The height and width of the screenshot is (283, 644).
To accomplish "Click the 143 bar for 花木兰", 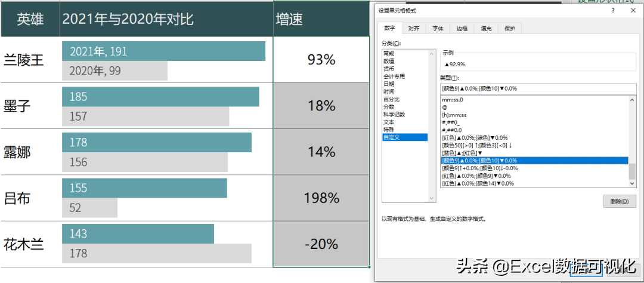I will 138,233.
